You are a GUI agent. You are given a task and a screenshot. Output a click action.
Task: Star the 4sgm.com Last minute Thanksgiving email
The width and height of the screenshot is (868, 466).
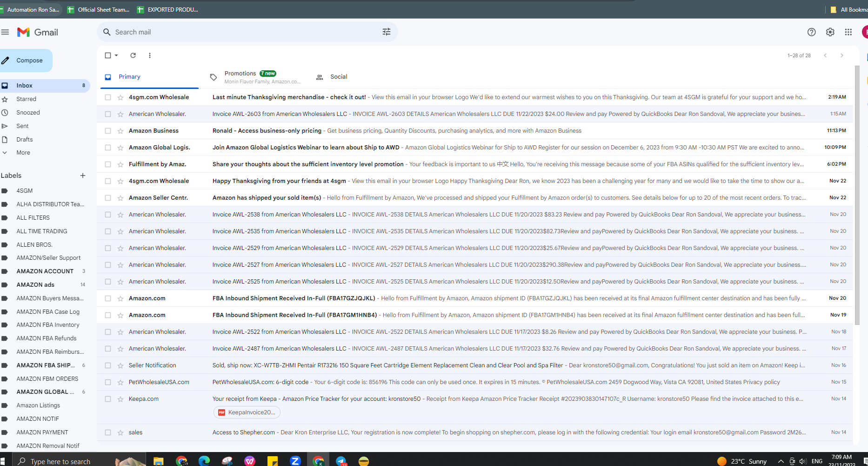[x=120, y=97]
